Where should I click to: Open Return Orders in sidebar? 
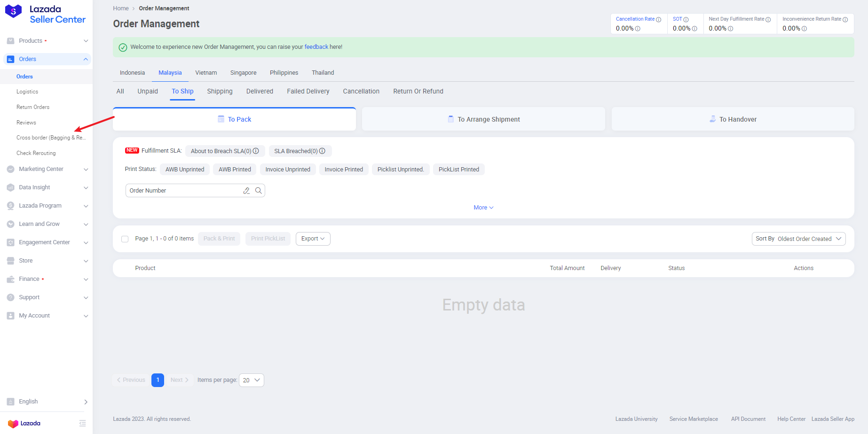(33, 107)
